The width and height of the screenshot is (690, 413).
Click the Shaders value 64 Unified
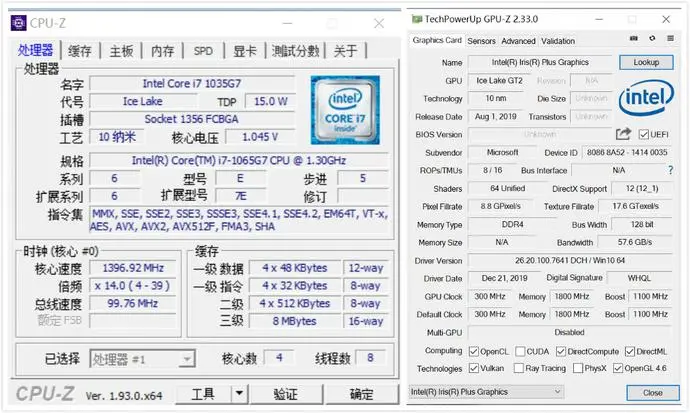click(x=507, y=188)
